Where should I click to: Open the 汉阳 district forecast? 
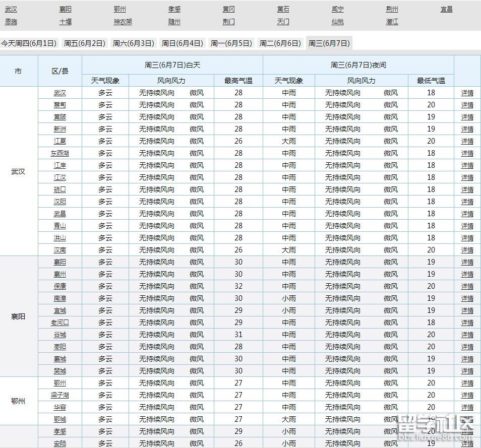tap(61, 202)
